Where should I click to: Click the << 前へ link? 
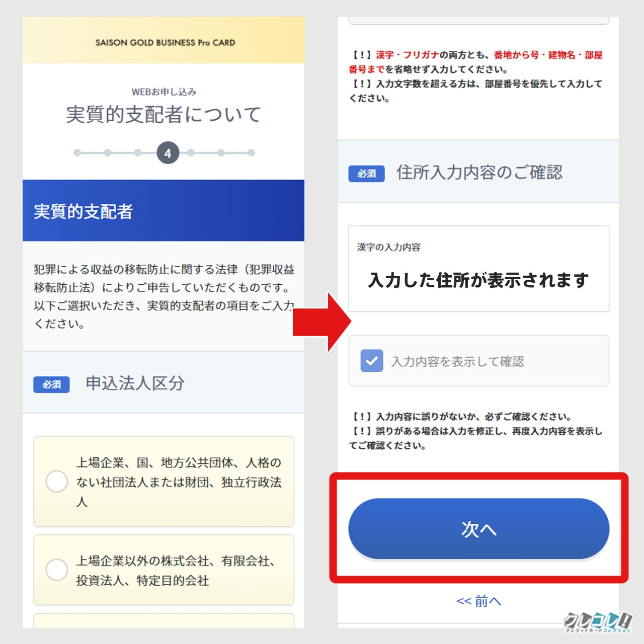point(478,601)
